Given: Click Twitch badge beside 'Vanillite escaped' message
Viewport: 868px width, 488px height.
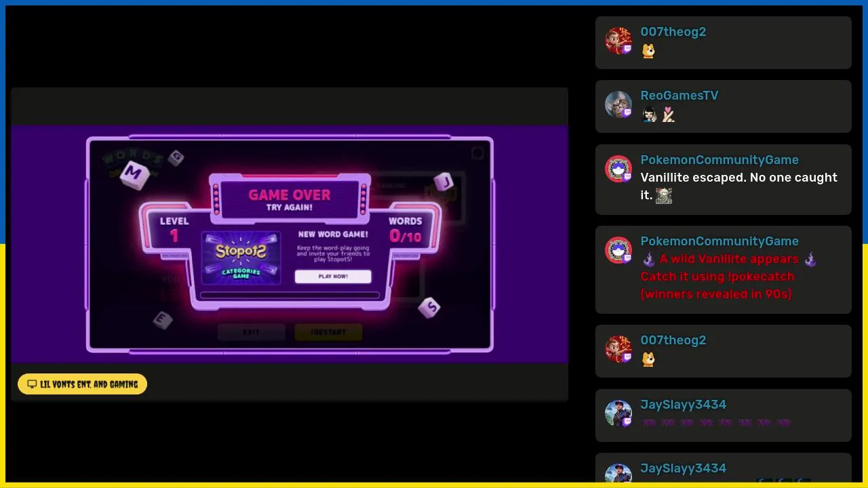Looking at the screenshot, I should pos(627,177).
